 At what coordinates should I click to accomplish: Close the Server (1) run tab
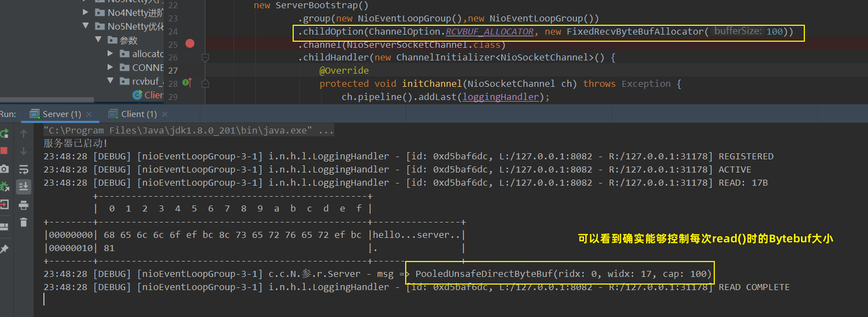coord(89,114)
